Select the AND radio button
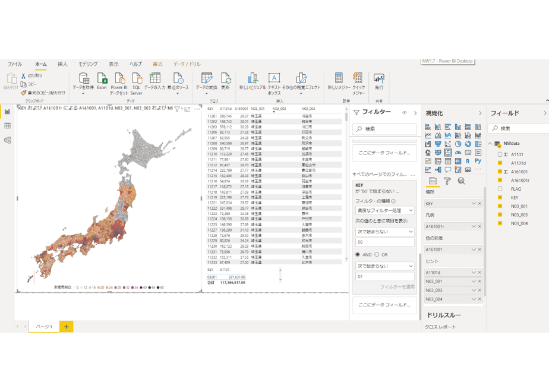This screenshot has width=549, height=392. [x=358, y=254]
